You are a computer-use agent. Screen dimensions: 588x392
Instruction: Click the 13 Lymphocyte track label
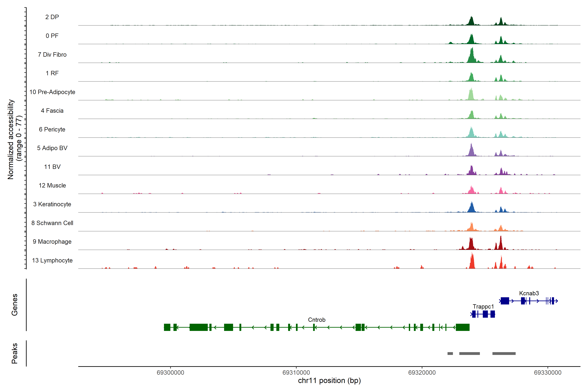52,260
